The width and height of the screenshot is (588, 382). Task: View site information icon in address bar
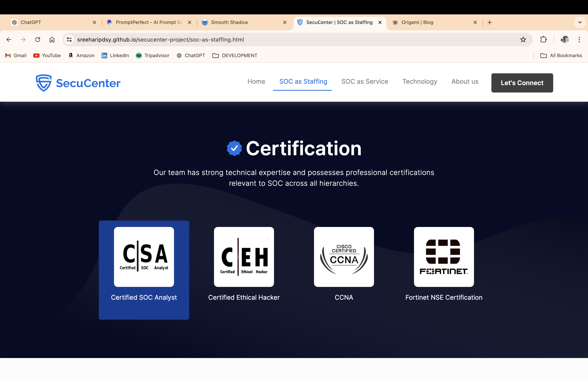pyautogui.click(x=69, y=40)
